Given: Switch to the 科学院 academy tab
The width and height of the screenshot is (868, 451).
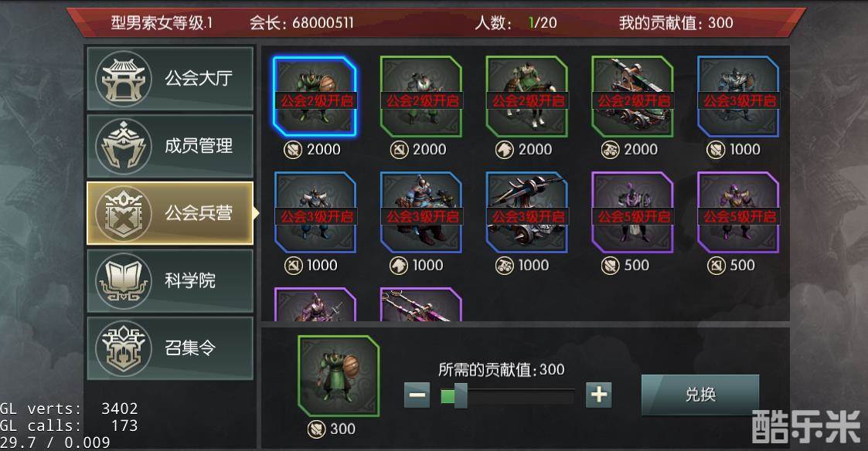Looking at the screenshot, I should click(170, 281).
